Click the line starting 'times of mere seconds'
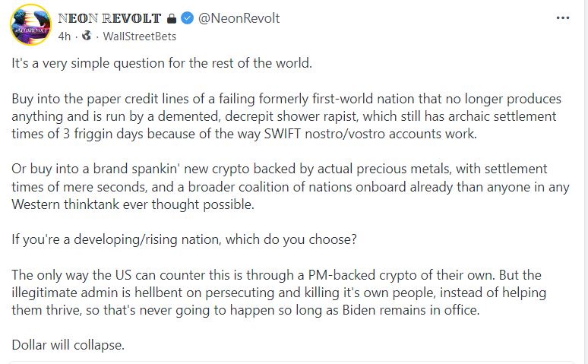 [291, 187]
